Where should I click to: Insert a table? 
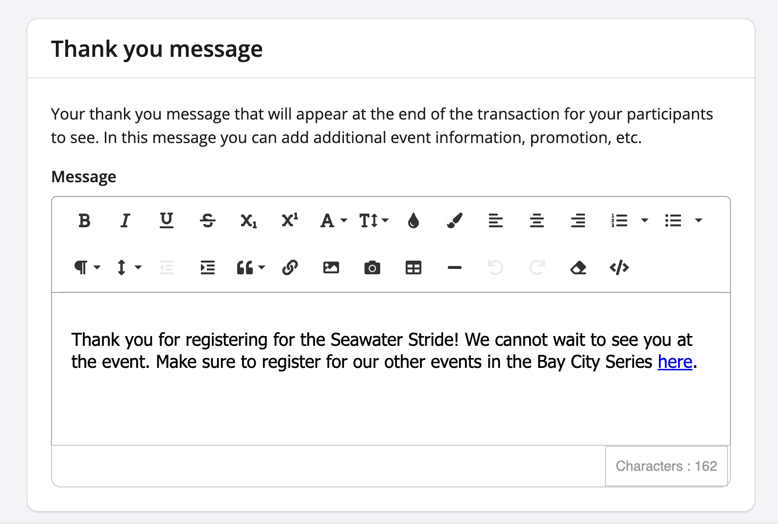(413, 268)
